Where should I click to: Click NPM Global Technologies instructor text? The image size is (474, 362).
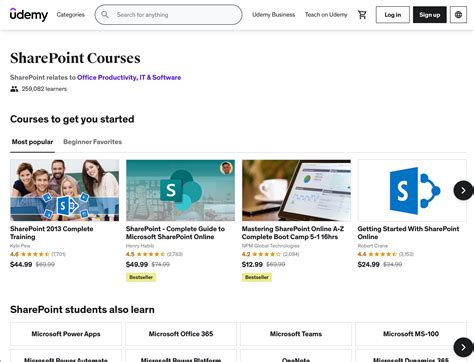271,246
